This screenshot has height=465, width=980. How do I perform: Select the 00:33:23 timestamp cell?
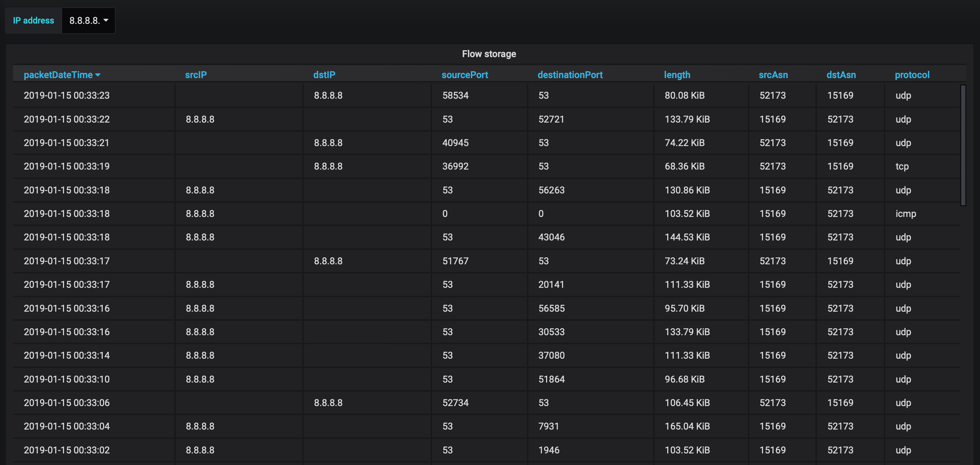pos(67,95)
